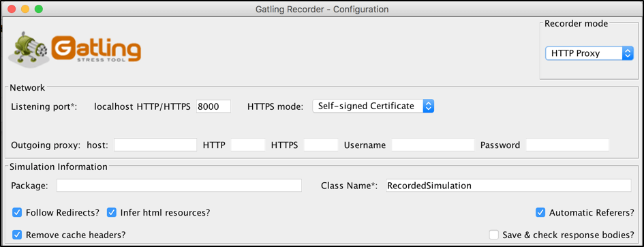644x247 pixels.
Task: Toggle the Follow Redirects checkbox
Action: pyautogui.click(x=17, y=212)
